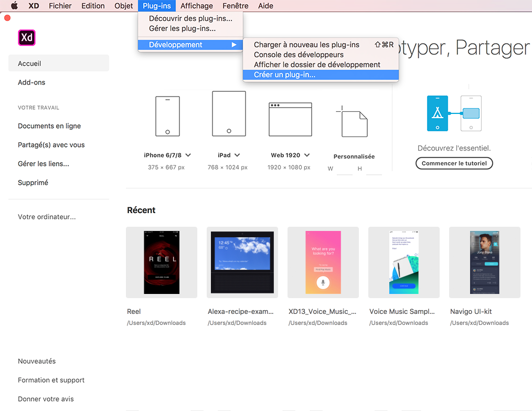532x411 pixels.
Task: Open the Voice Music Sampl thumbnail
Action: click(x=404, y=262)
